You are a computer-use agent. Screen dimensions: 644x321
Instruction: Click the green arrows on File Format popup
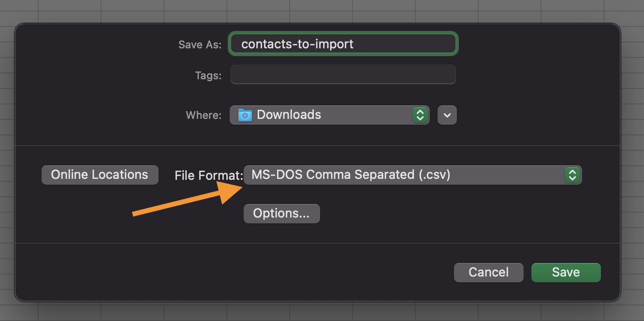tap(572, 175)
